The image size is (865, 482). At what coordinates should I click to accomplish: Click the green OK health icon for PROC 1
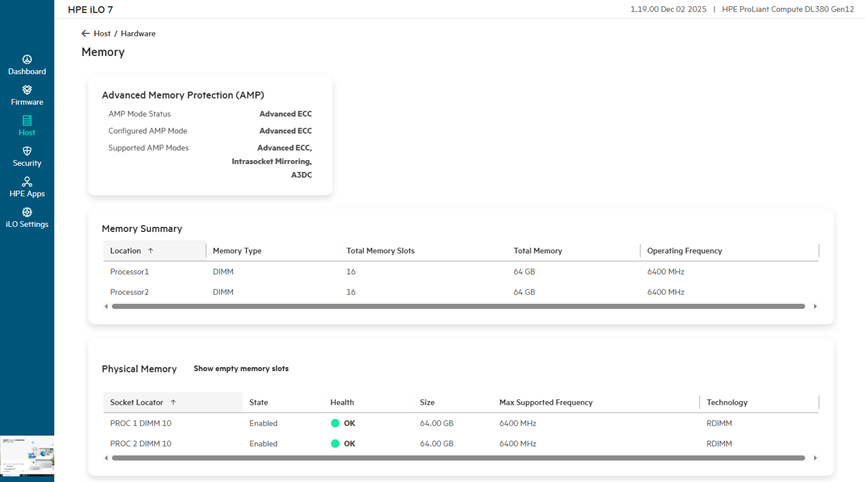click(x=336, y=423)
